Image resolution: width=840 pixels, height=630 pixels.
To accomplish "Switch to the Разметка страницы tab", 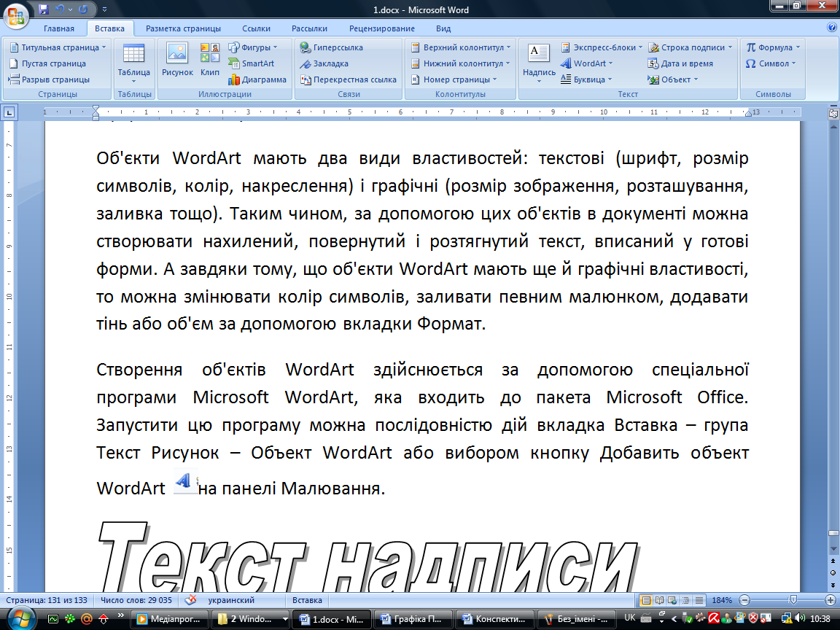I will pyautogui.click(x=183, y=28).
